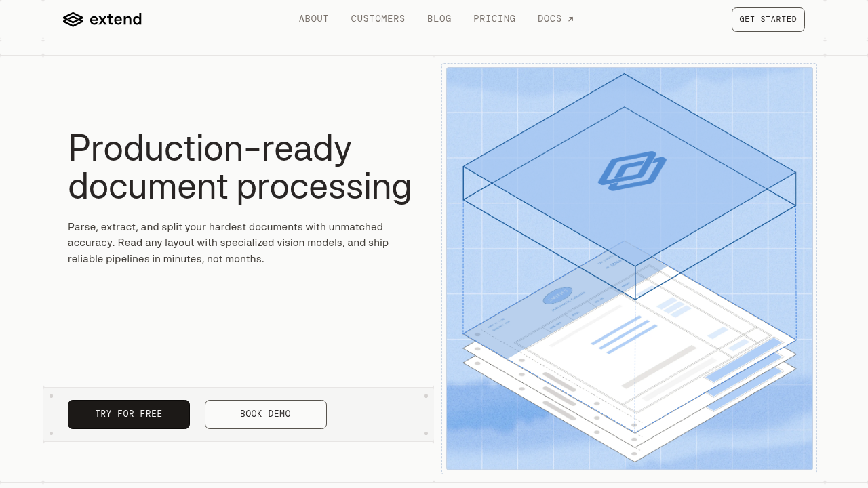Click the blue logo on the illustration's top slab
The image size is (868, 488).
631,171
